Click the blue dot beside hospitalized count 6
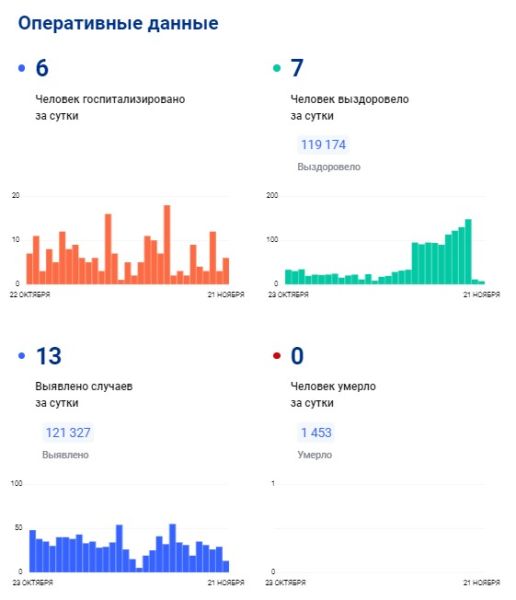 21,68
